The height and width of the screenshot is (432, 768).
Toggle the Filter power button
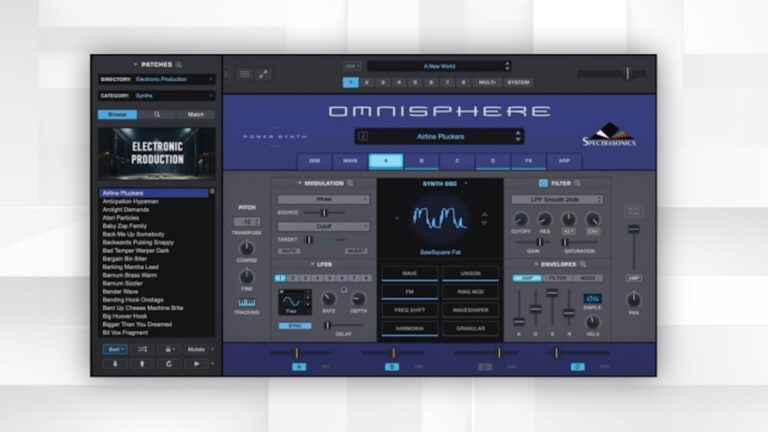[x=543, y=183]
